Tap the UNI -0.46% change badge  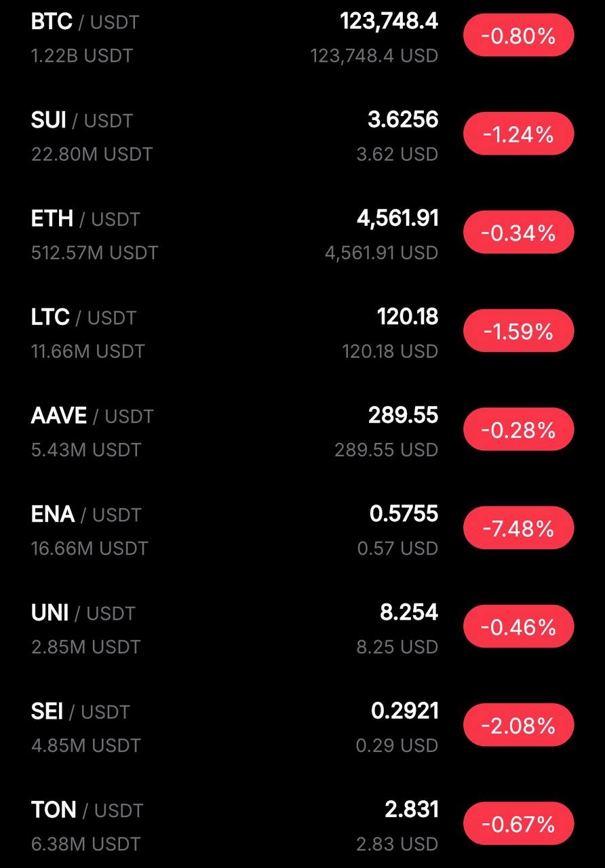[518, 627]
